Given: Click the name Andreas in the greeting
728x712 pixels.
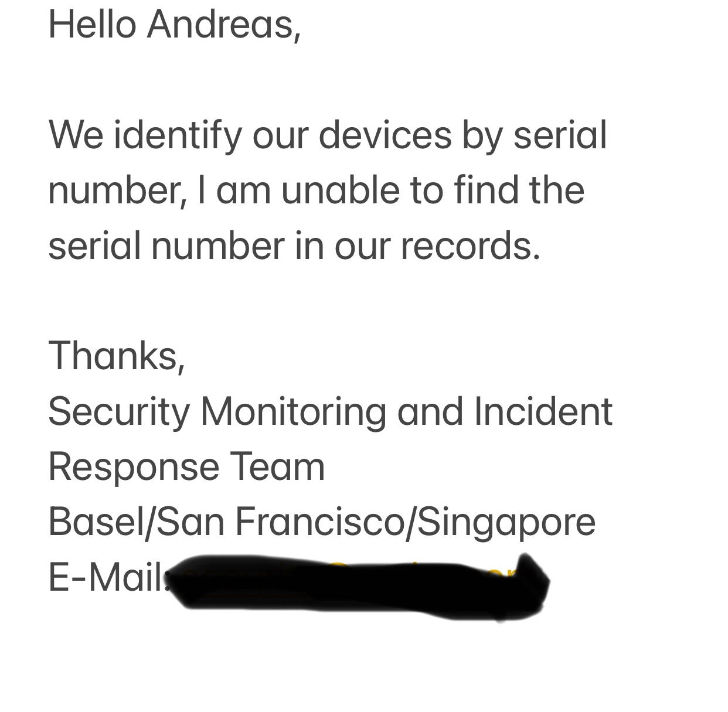Looking at the screenshot, I should point(223,25).
